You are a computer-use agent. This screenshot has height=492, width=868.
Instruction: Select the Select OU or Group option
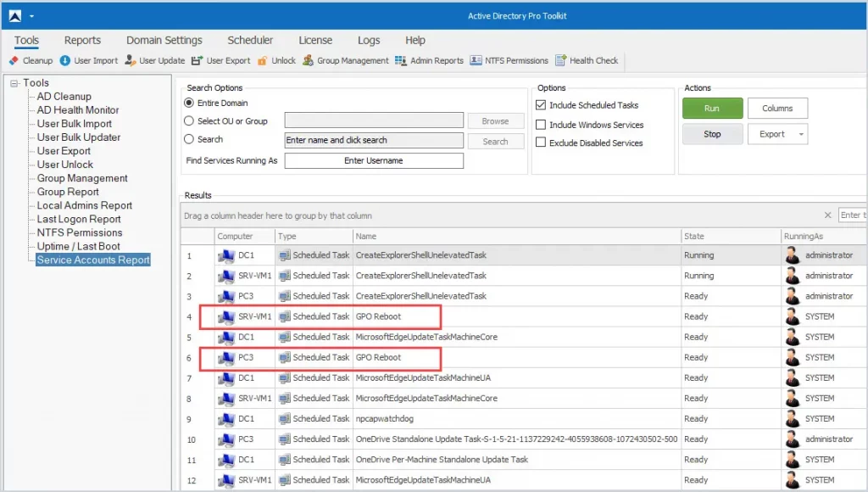189,120
